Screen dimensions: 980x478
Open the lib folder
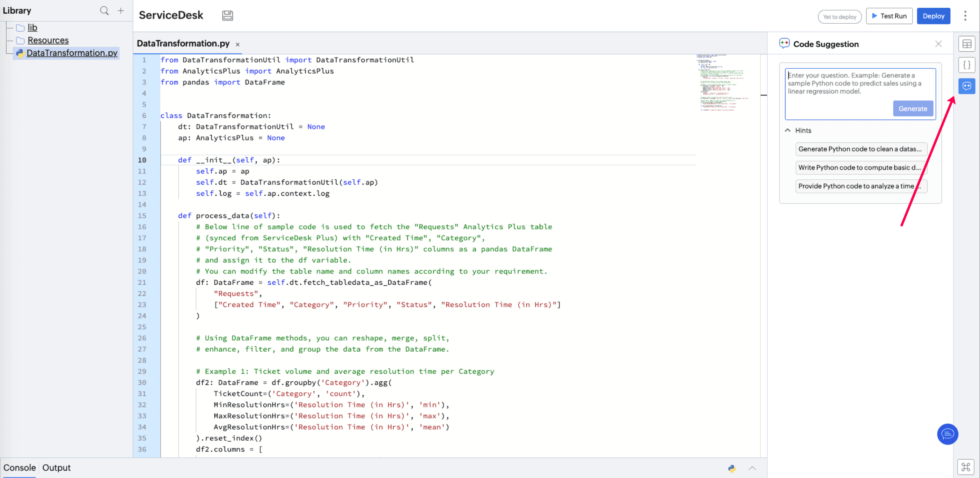click(32, 27)
